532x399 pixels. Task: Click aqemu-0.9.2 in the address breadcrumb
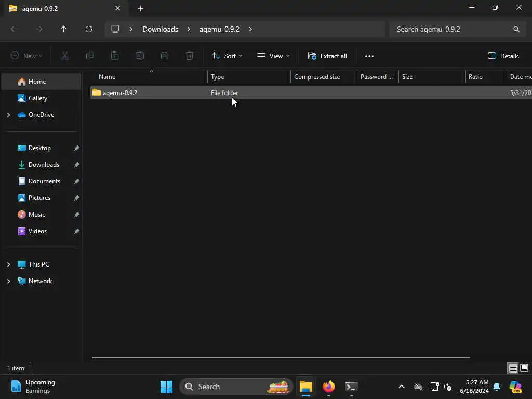coord(219,29)
